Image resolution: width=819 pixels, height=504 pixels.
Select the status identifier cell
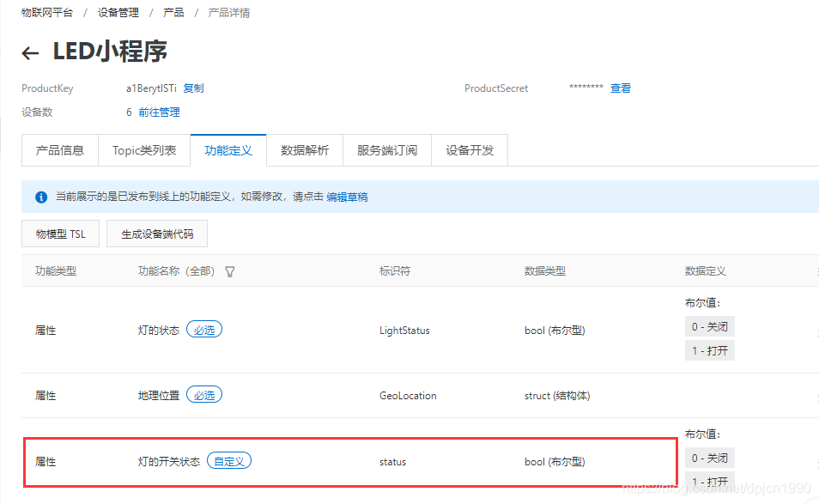coord(393,462)
